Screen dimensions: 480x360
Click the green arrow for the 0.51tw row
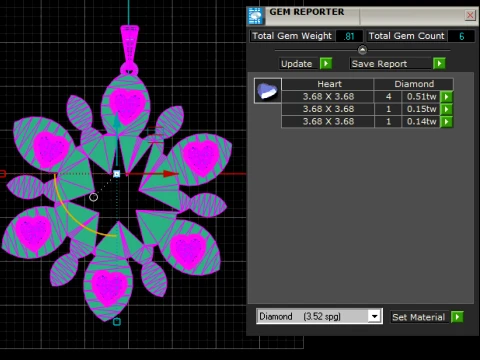[446, 97]
